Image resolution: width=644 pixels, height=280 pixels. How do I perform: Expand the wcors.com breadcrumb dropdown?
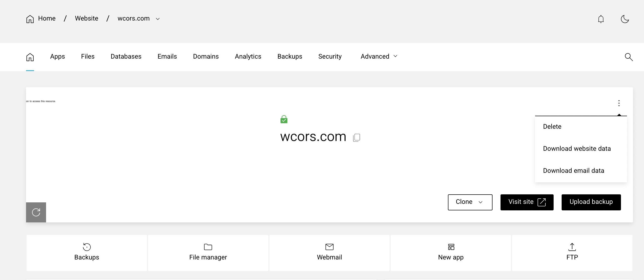(x=158, y=19)
